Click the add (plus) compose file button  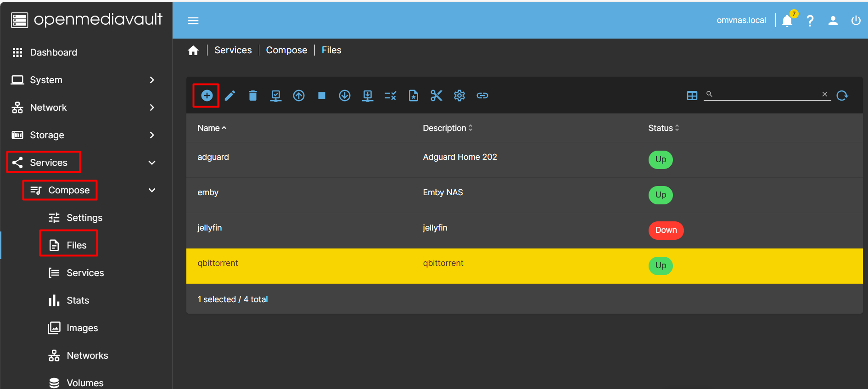207,96
